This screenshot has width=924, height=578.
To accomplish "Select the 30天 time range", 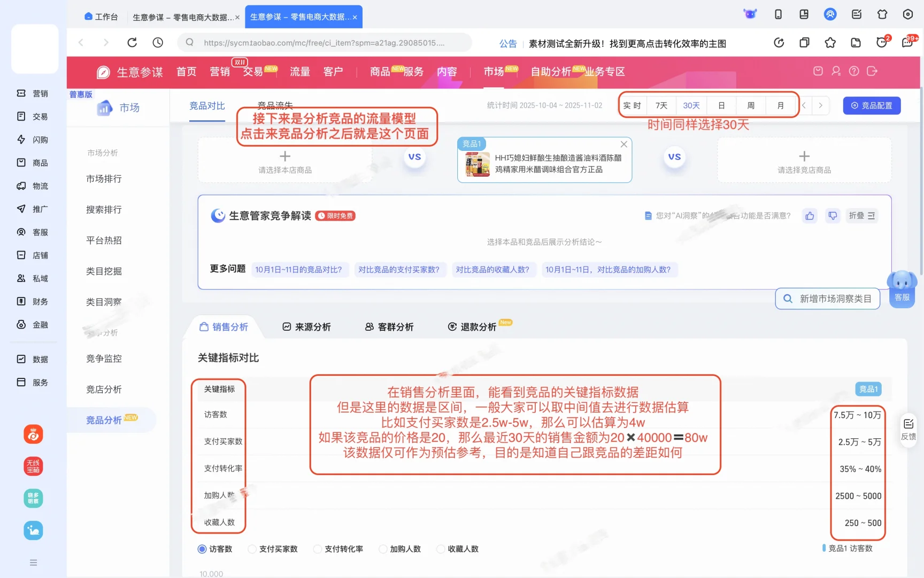I will (x=691, y=105).
